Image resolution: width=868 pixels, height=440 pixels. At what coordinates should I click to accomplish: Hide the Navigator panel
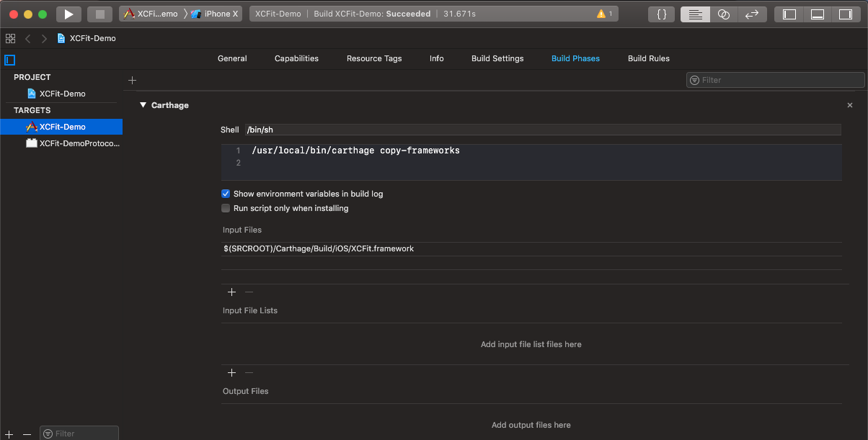(789, 14)
